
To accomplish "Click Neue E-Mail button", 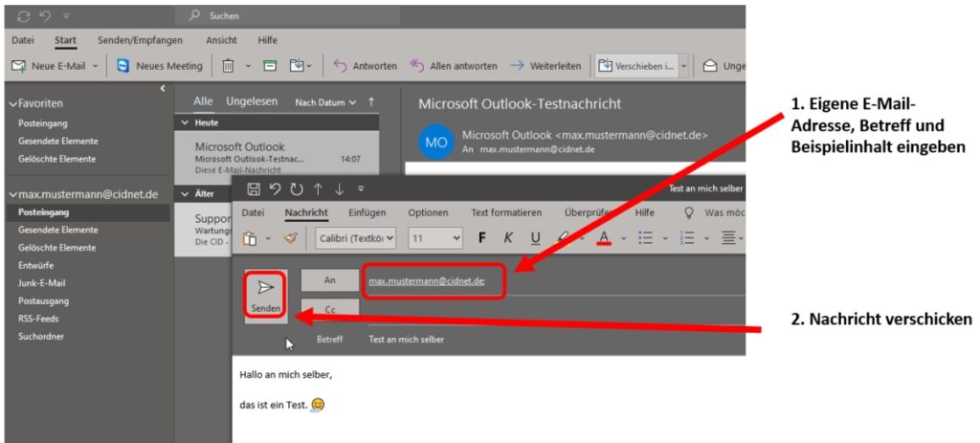I will coord(49,66).
